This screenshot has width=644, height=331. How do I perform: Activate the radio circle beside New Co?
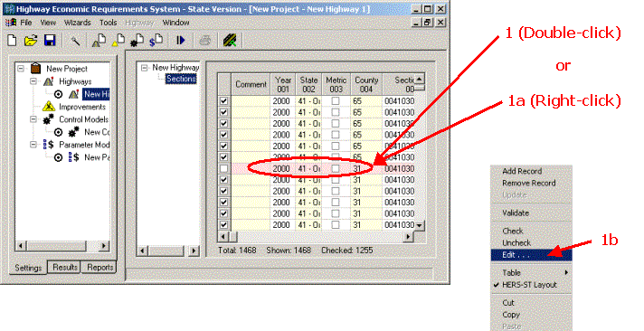pyautogui.click(x=58, y=132)
